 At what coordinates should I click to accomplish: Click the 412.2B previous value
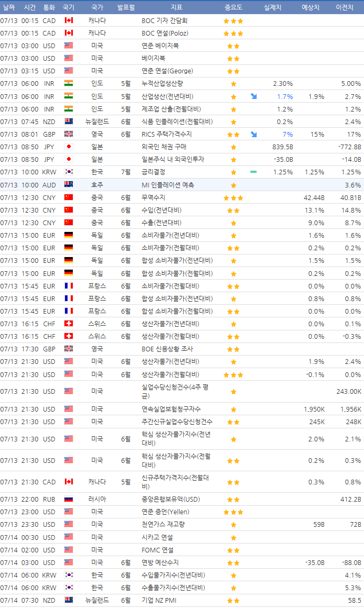pyautogui.click(x=351, y=499)
